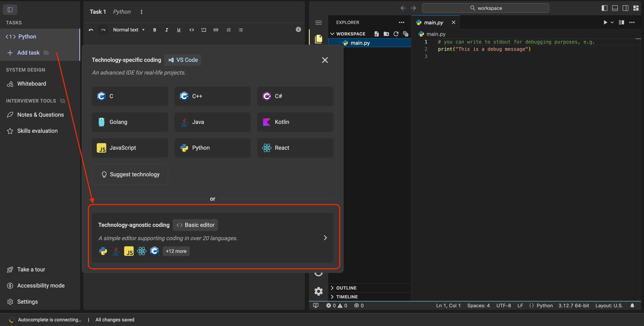The height and width of the screenshot is (326, 644).
Task: Refresh the workspace explorer
Action: tap(396, 34)
